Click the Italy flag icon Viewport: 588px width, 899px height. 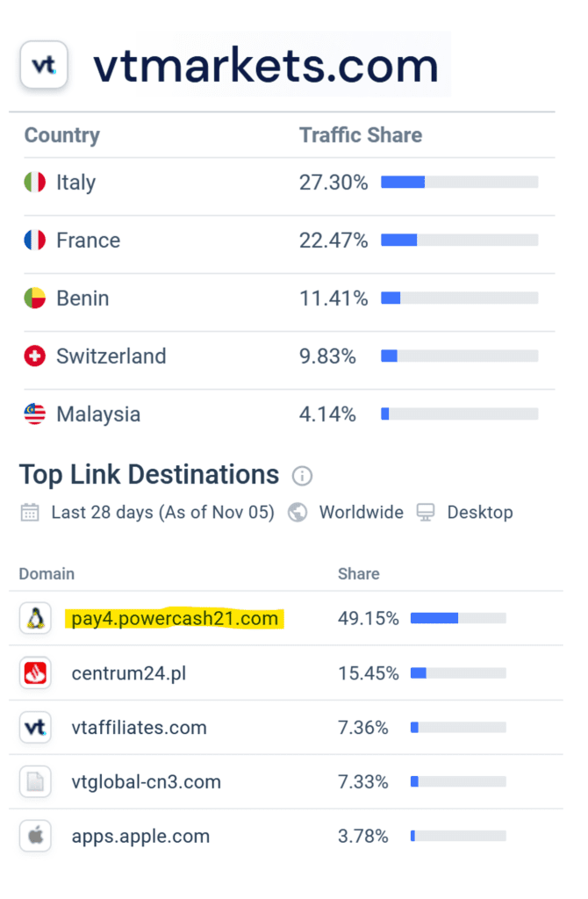pos(35,183)
